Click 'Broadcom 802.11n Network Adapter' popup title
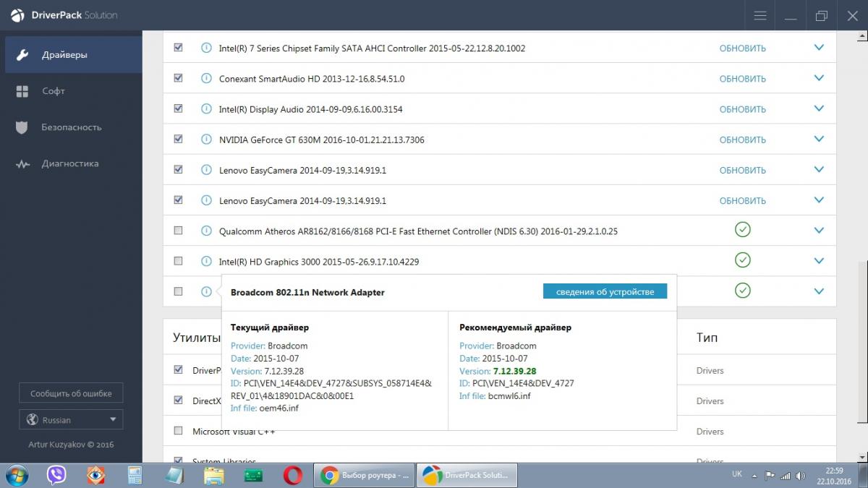The image size is (868, 488). pos(307,292)
